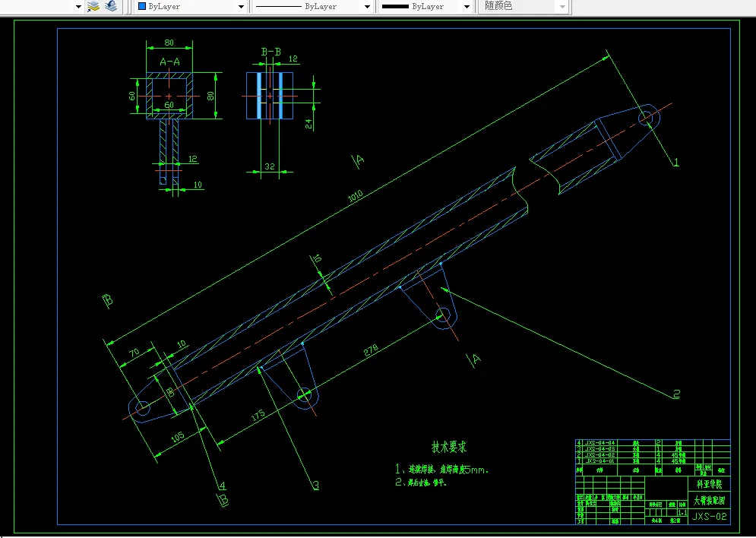The image size is (756, 538).
Task: Open the layer list dropdown arrow
Action: [78, 7]
